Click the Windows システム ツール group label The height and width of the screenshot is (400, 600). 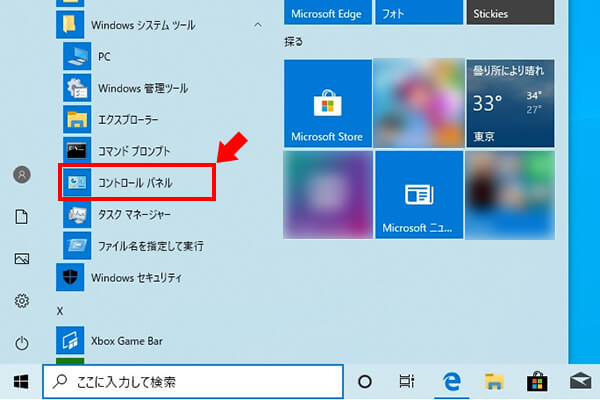[143, 25]
